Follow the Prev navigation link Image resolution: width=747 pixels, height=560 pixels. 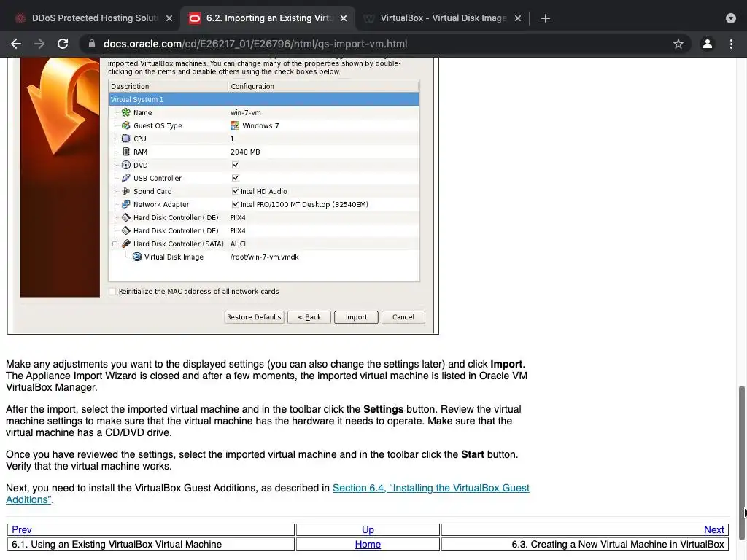(21, 529)
